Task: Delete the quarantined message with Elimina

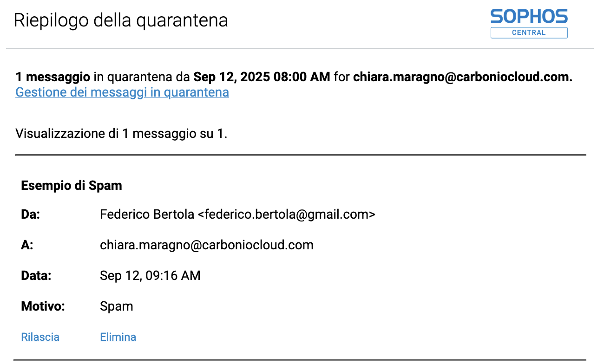Action: pyautogui.click(x=118, y=337)
